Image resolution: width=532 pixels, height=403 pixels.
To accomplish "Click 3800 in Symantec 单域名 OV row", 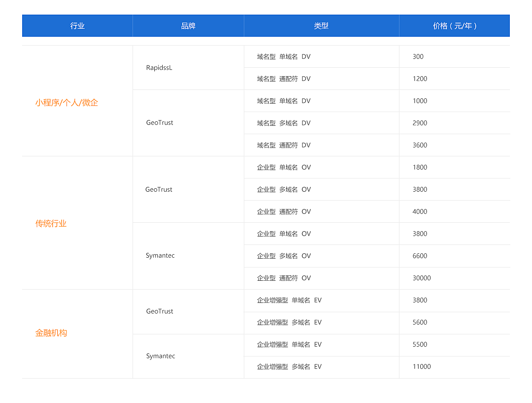I will click(x=420, y=234).
